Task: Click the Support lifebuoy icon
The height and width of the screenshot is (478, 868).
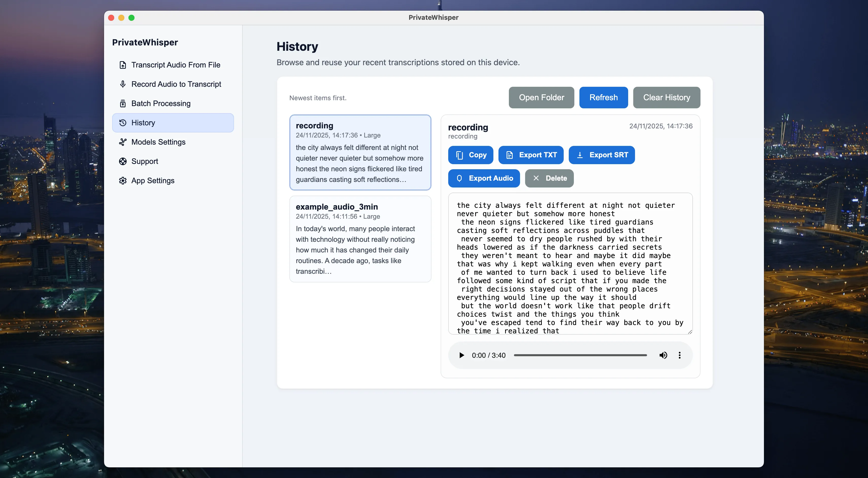Action: point(123,161)
